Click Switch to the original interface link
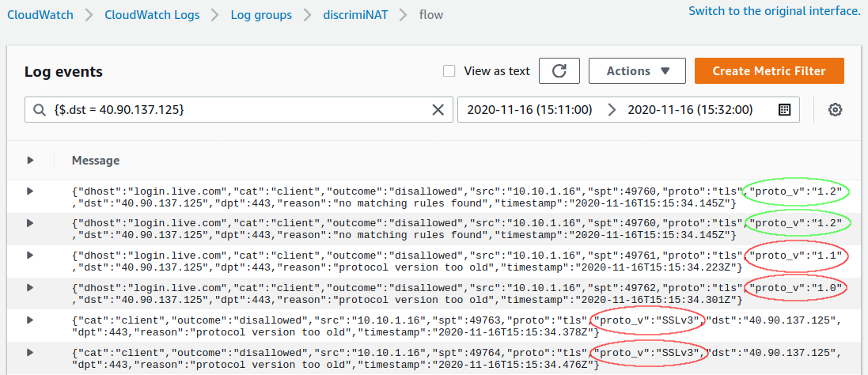 [775, 11]
